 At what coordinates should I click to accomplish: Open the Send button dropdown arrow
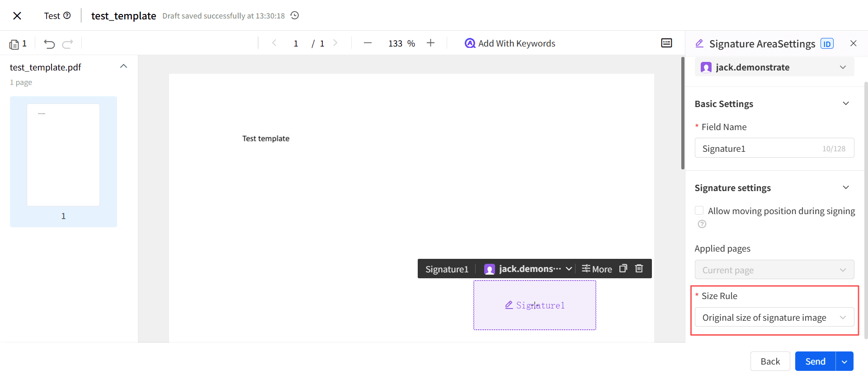tap(844, 361)
